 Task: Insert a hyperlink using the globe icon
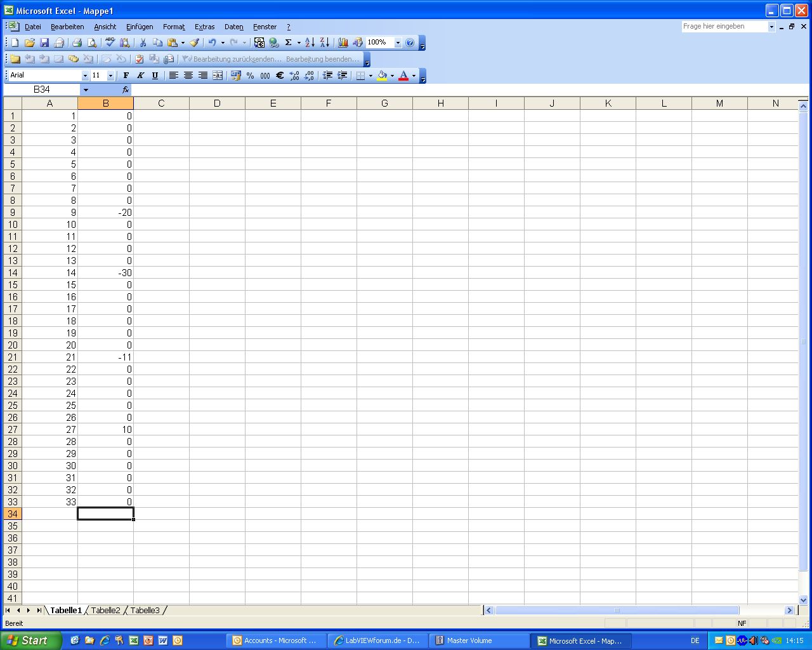click(274, 43)
